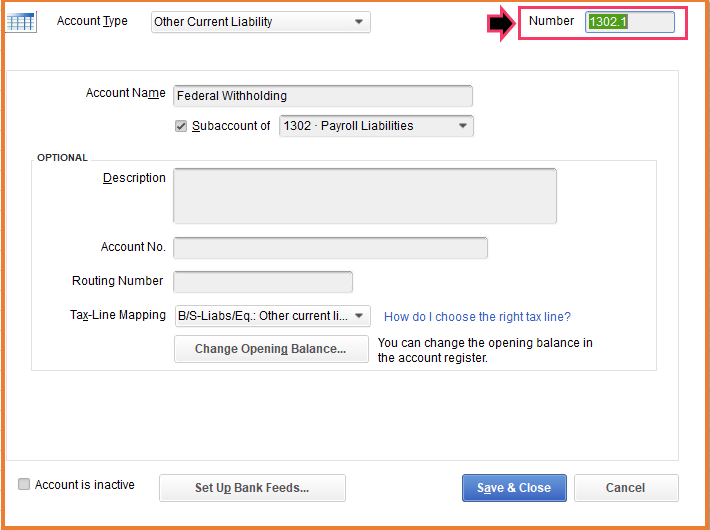The image size is (710, 530).
Task: Click inside the Description text box
Action: (364, 195)
